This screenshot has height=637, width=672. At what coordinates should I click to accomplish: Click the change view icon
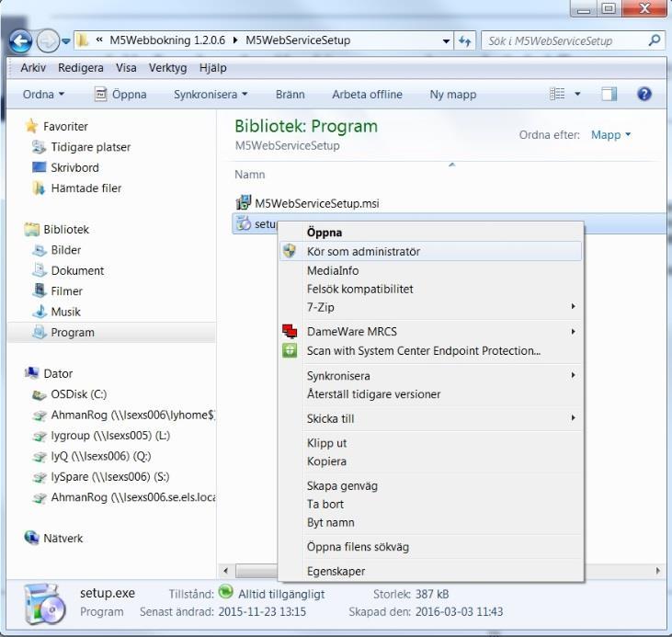557,94
